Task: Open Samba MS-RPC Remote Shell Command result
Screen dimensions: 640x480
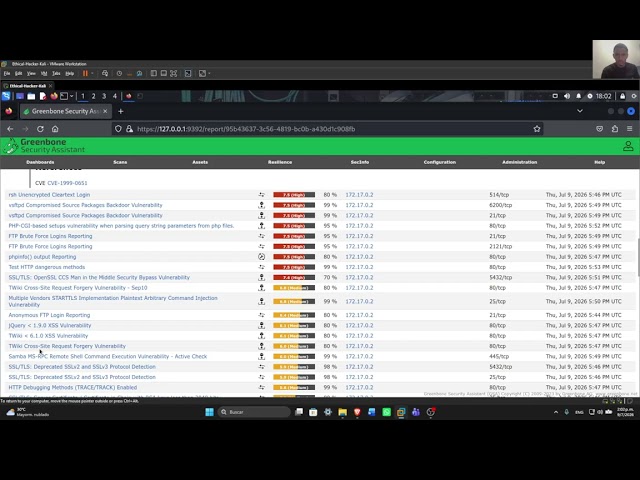Action: (x=108, y=356)
